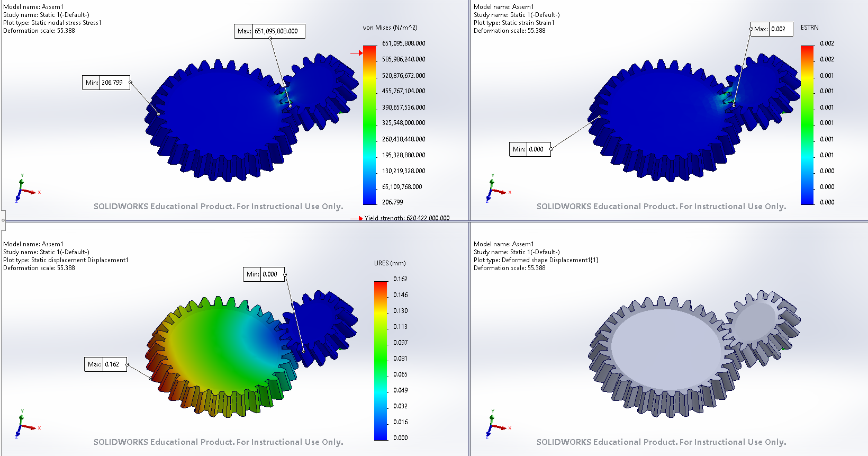The width and height of the screenshot is (868, 456).
Task: Click the red yield strength arrow on von Mises legend
Action: click(x=357, y=53)
